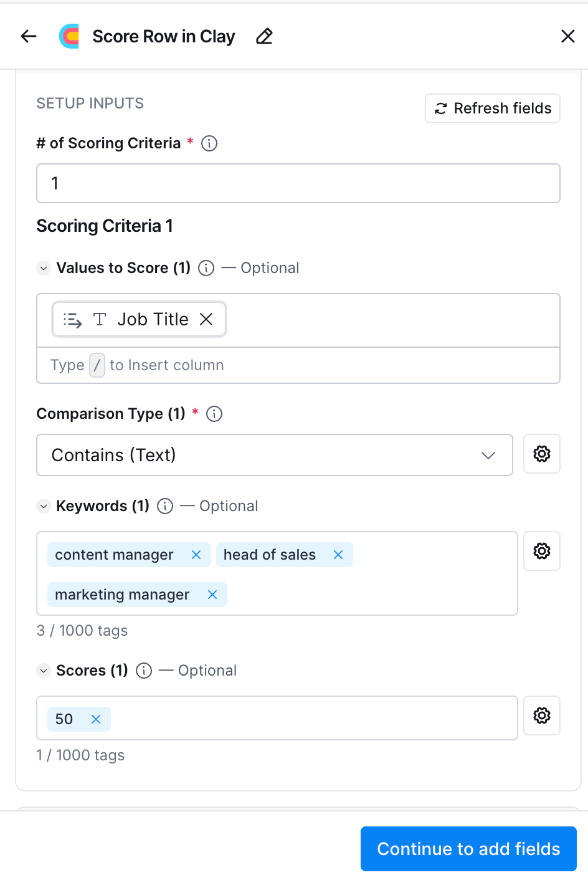This screenshot has height=880, width=588.
Task: Remove the "content manager" keyword tag
Action: pyautogui.click(x=196, y=555)
